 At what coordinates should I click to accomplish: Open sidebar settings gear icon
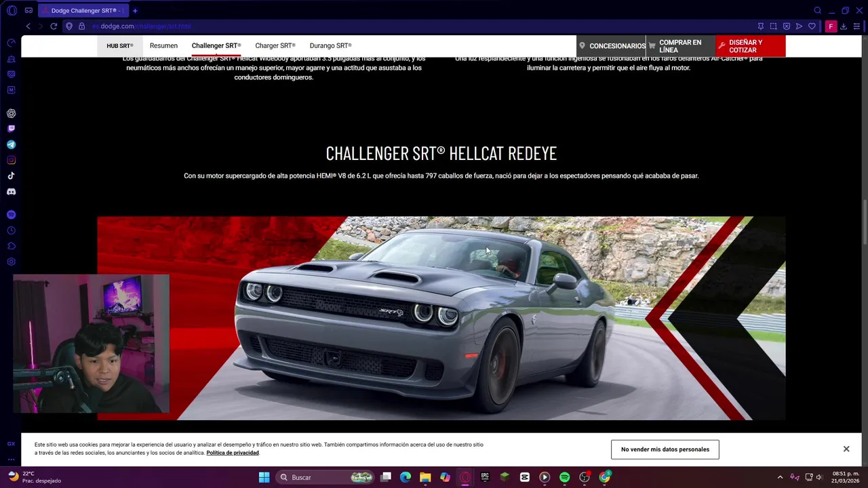point(11,262)
